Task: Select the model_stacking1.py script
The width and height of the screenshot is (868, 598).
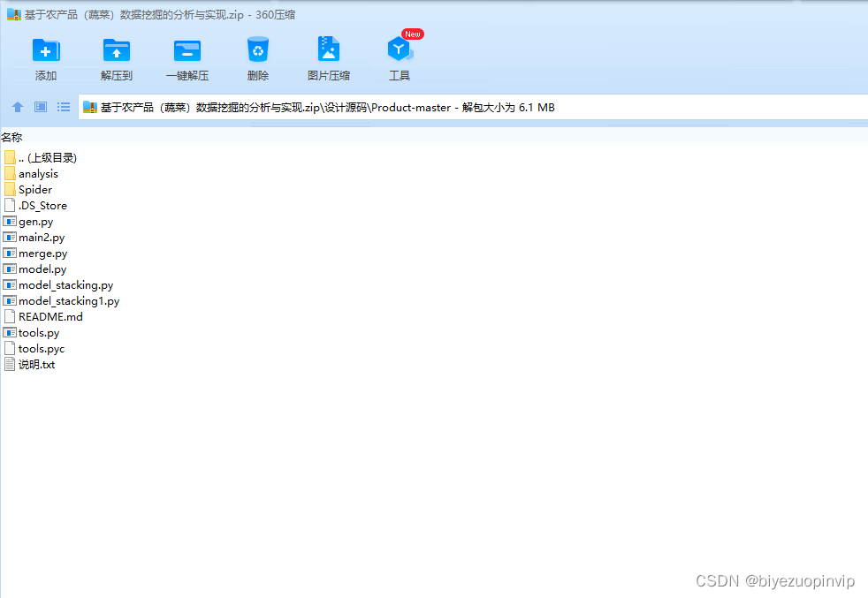Action: [67, 300]
